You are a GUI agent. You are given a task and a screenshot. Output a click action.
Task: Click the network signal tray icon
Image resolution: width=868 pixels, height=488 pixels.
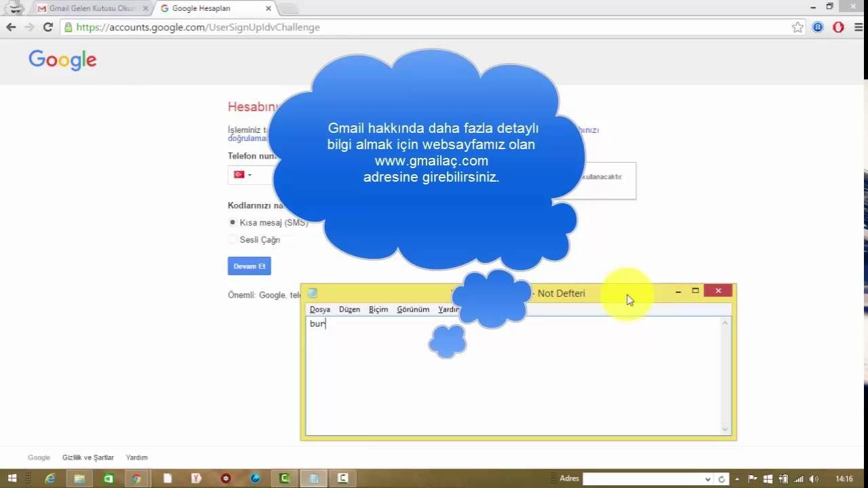(798, 479)
